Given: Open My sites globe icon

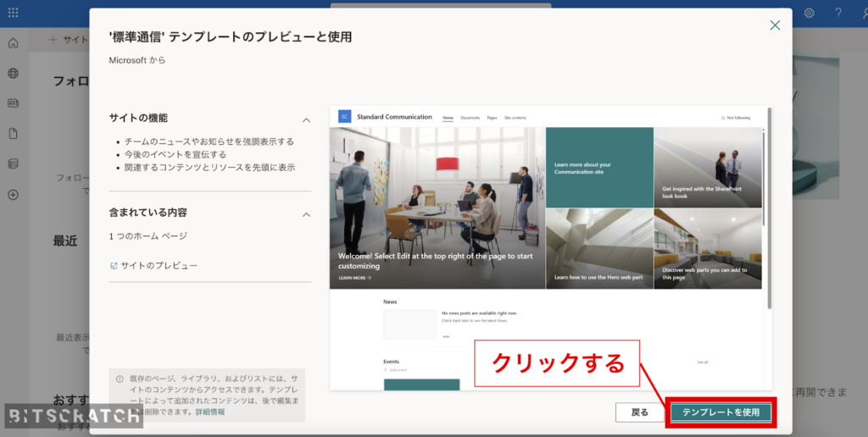Looking at the screenshot, I should [x=13, y=74].
